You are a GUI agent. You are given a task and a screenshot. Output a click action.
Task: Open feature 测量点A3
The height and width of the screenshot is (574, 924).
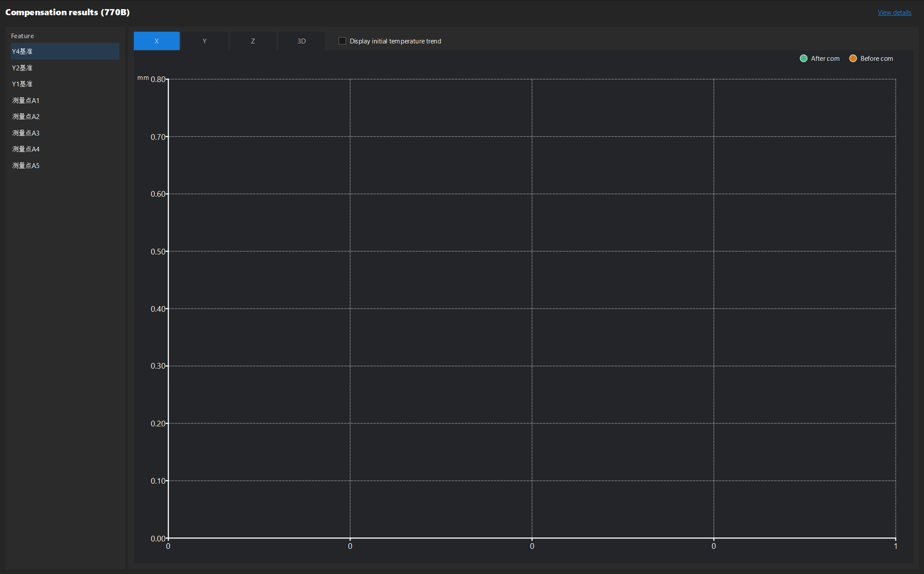click(x=26, y=133)
